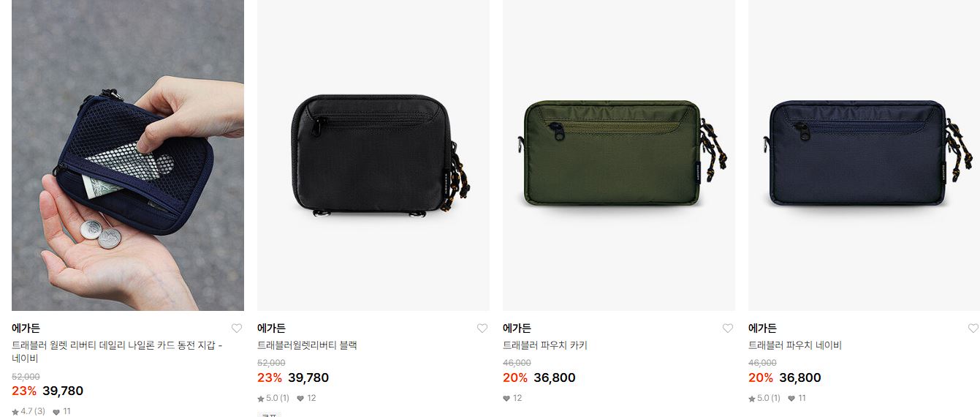This screenshot has width=980, height=417.
Task: Open the coin wallet in hand photo
Action: [128, 155]
